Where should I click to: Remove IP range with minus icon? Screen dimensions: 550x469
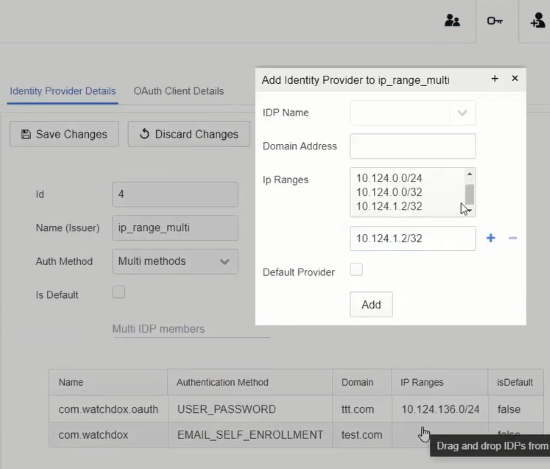[512, 238]
